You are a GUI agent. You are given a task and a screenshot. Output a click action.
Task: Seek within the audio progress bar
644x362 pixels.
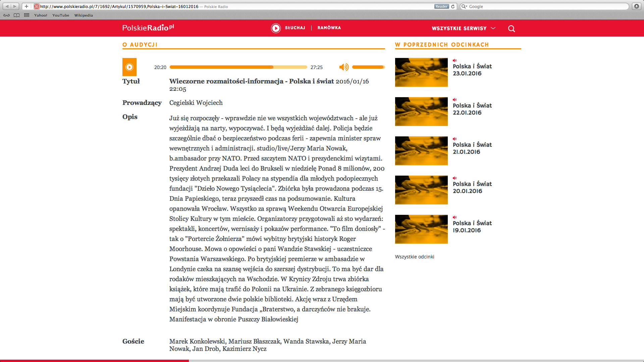[x=238, y=67]
